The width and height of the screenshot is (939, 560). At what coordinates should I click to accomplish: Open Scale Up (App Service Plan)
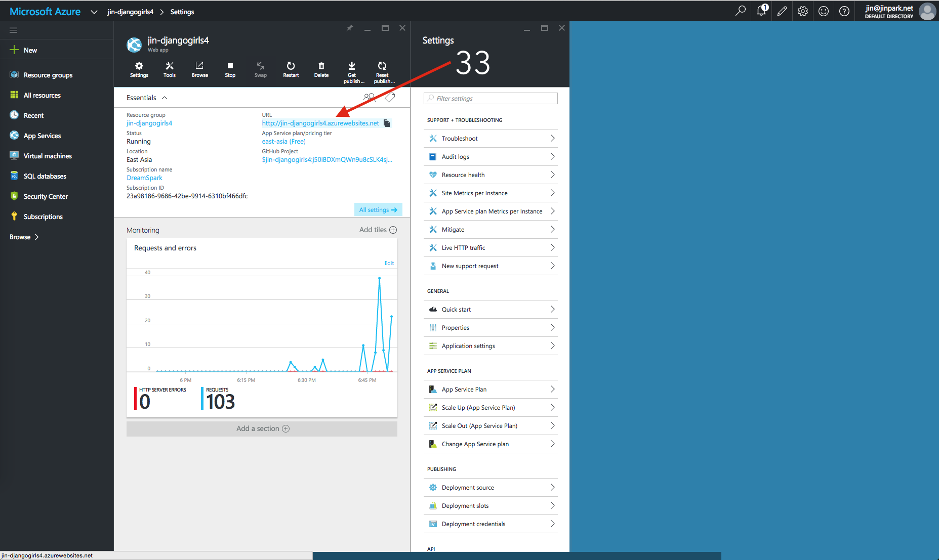coord(491,407)
